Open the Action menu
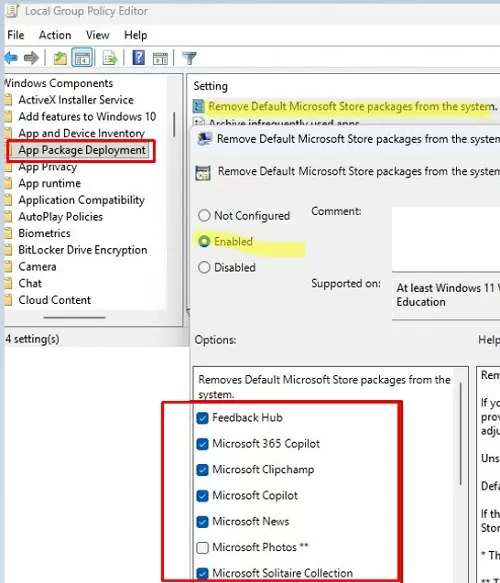 pos(55,35)
